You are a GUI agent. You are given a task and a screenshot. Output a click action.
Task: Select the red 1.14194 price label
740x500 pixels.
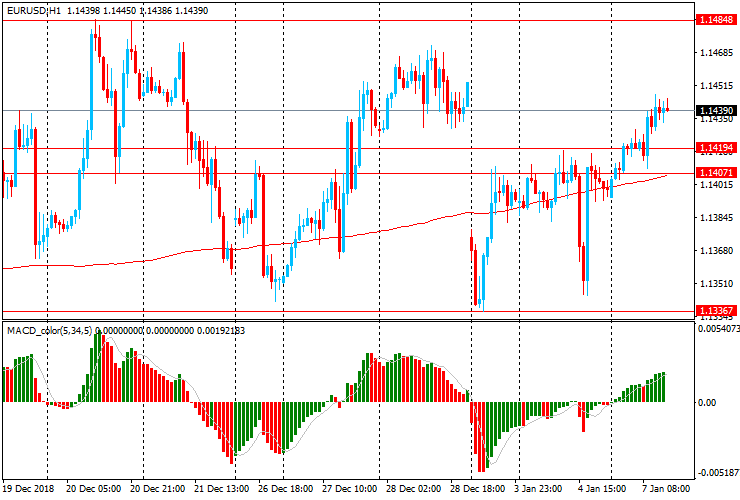pyautogui.click(x=718, y=148)
